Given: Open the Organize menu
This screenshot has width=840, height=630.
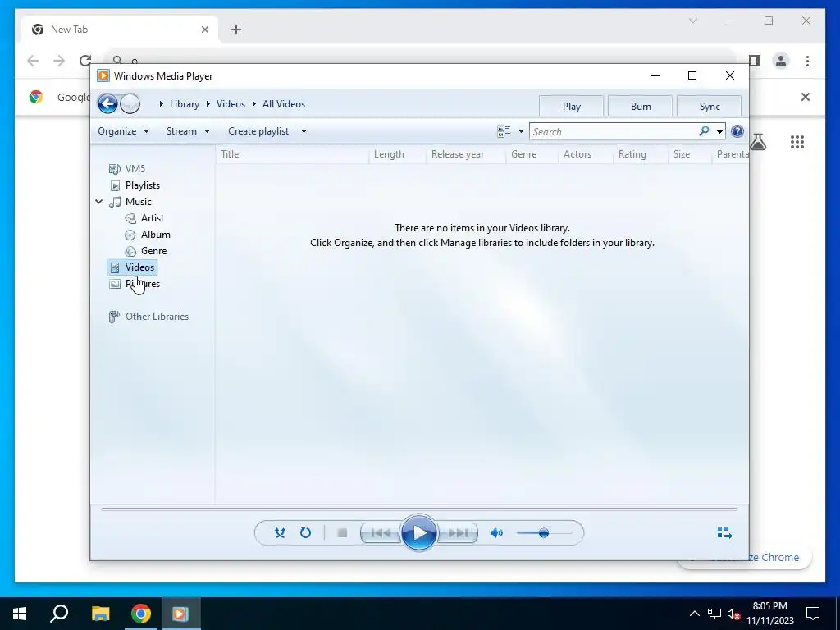Looking at the screenshot, I should point(123,131).
